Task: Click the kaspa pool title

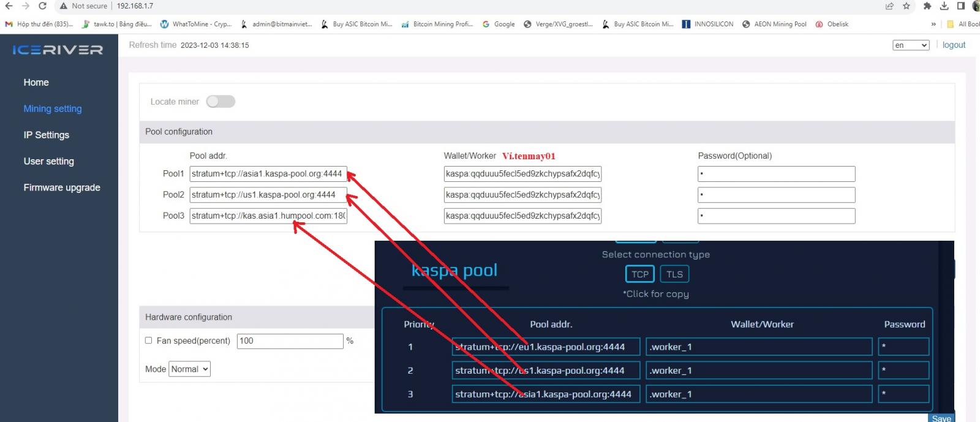Action: pyautogui.click(x=454, y=270)
